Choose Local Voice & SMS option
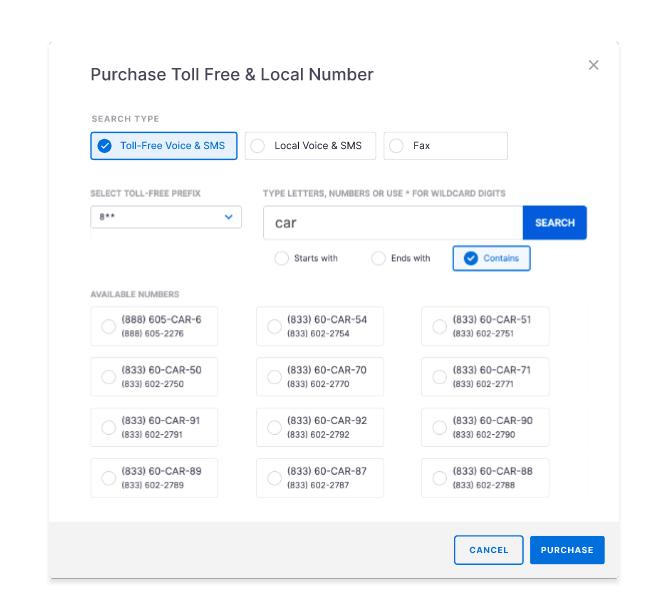The image size is (669, 609). click(x=310, y=146)
